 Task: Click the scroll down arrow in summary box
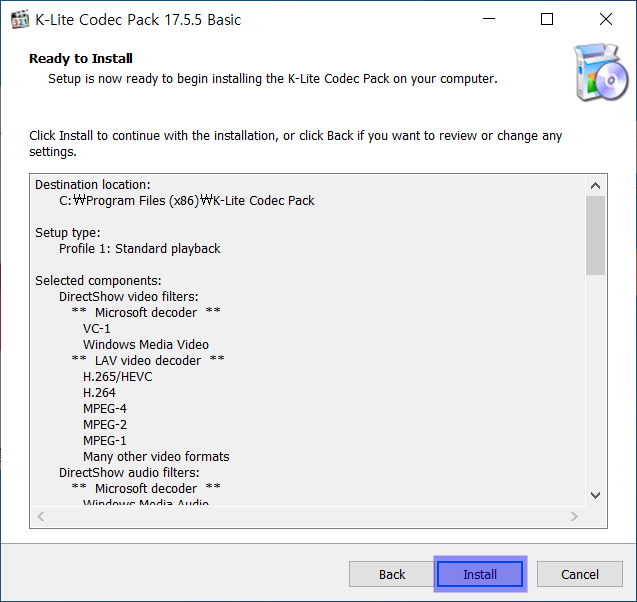click(596, 495)
